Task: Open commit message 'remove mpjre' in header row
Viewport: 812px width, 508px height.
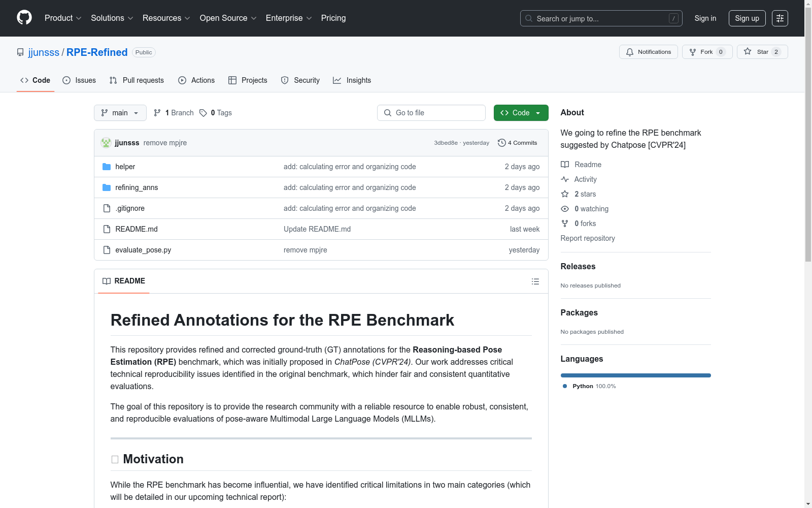Action: (x=165, y=143)
